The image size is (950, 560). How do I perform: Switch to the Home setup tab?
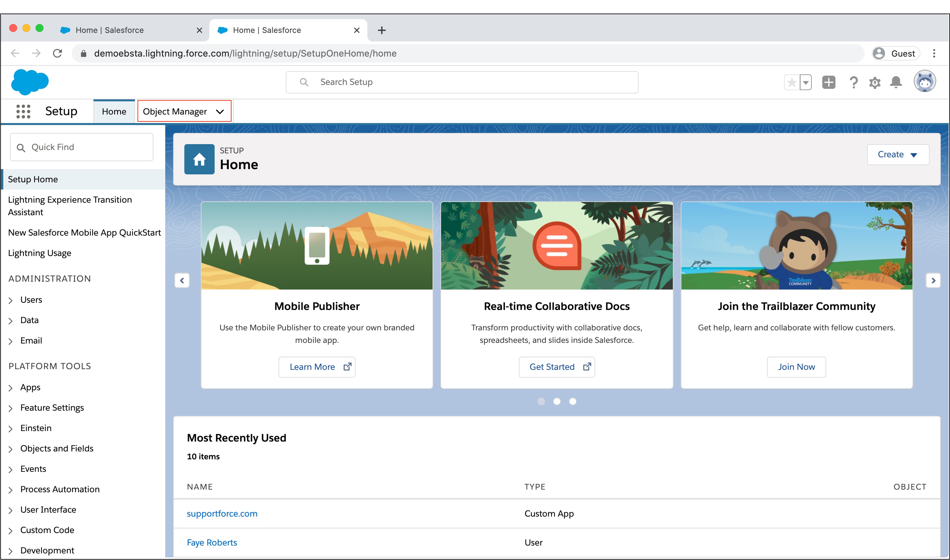[x=114, y=112]
